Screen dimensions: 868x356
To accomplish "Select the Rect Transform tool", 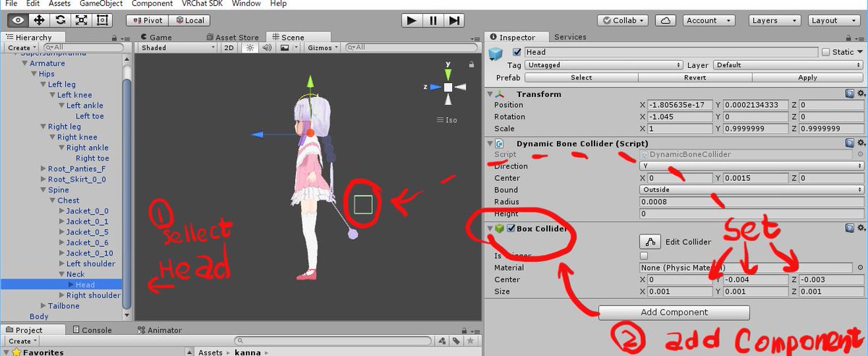I will pos(103,20).
